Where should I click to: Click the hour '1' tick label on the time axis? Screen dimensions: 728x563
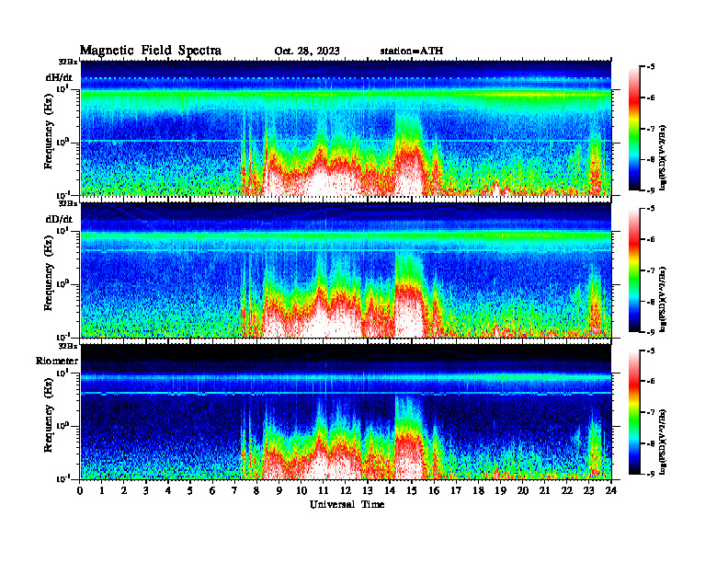point(102,491)
